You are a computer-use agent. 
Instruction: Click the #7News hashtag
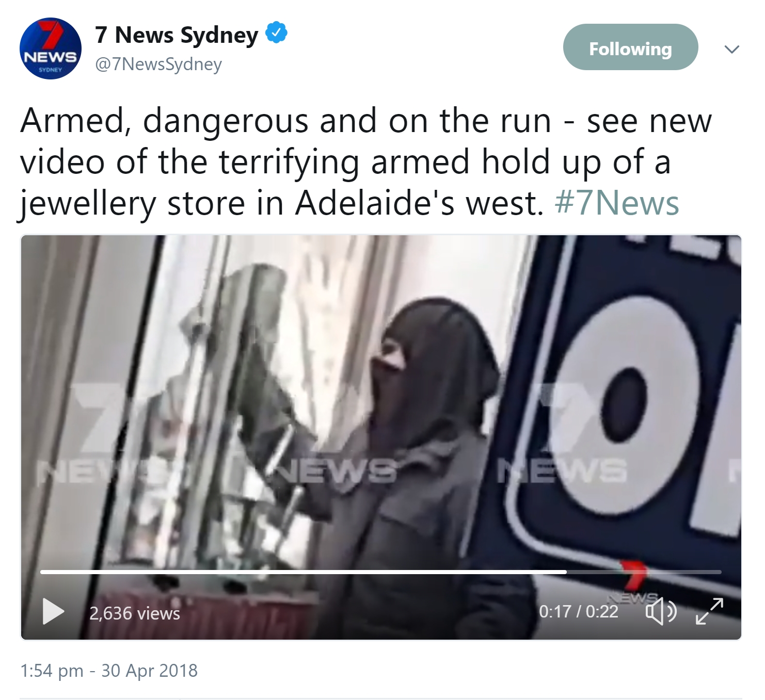(x=617, y=203)
